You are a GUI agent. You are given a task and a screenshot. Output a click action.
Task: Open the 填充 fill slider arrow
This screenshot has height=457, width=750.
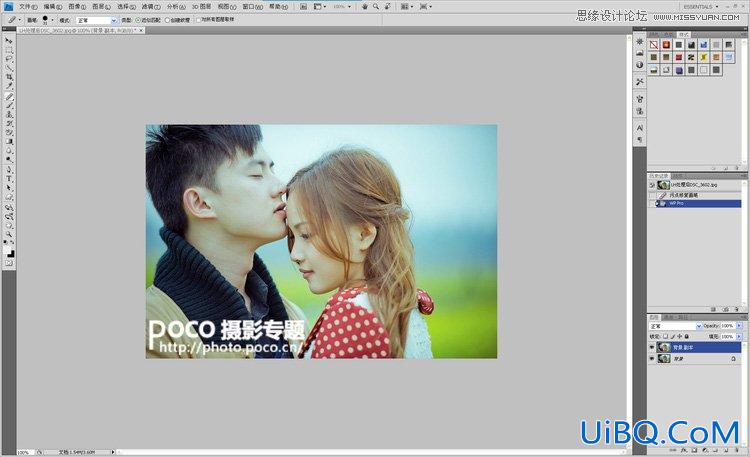click(x=739, y=336)
